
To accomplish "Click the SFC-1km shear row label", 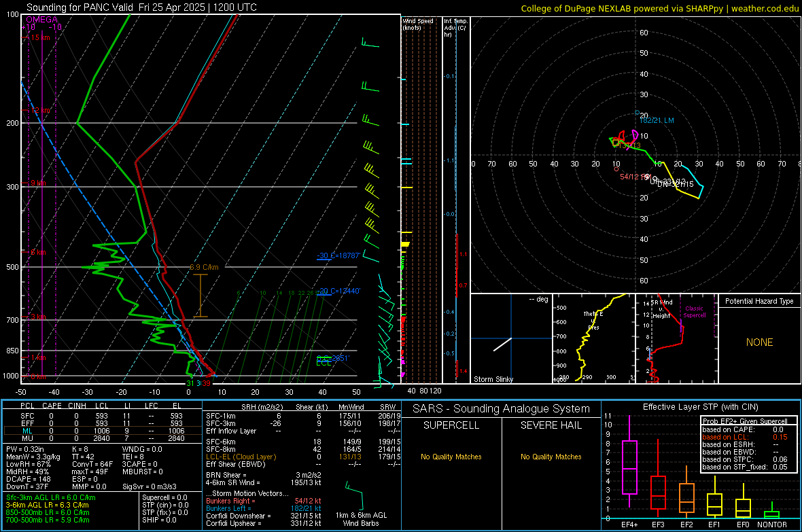I will click(221, 416).
